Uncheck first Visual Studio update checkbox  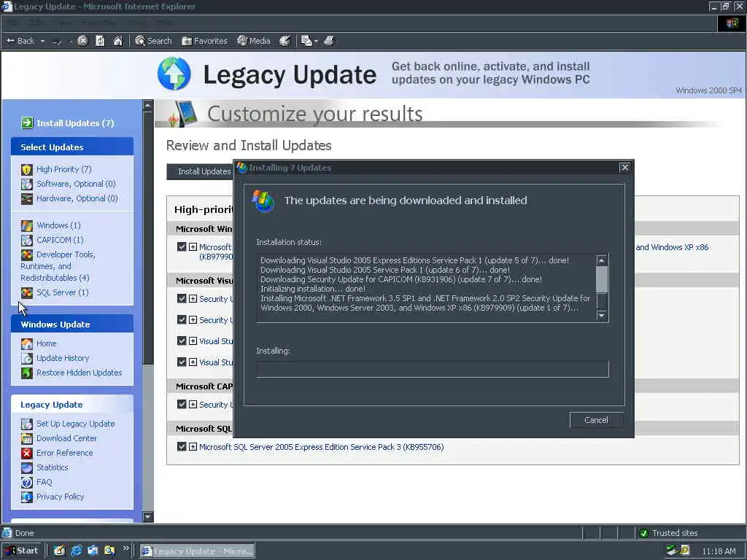[x=182, y=341]
